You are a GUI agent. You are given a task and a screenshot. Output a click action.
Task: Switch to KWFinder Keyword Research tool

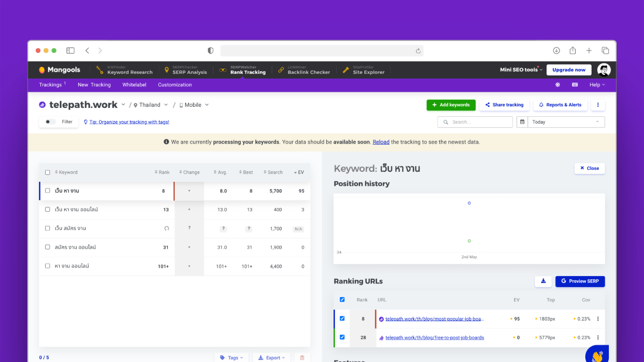[x=124, y=70]
